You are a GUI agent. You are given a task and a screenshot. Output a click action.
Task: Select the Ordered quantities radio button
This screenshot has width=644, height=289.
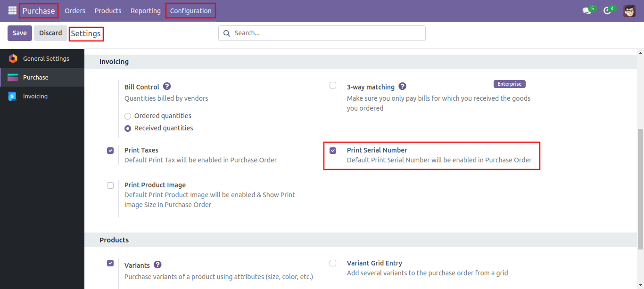pyautogui.click(x=128, y=116)
